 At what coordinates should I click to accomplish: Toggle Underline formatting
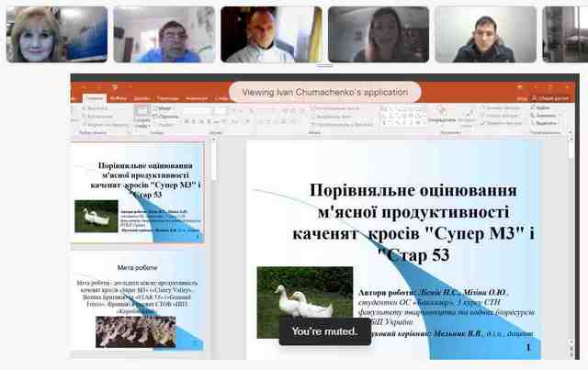[x=201, y=121]
